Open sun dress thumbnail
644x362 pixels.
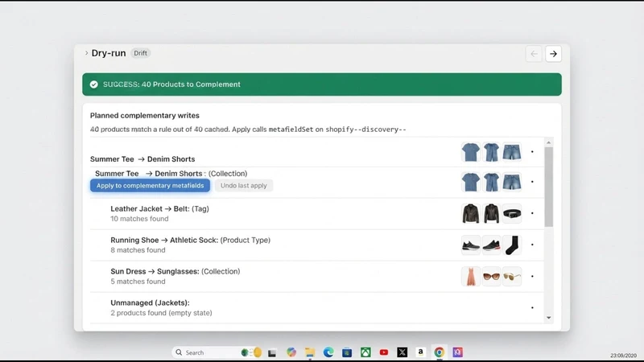point(471,276)
